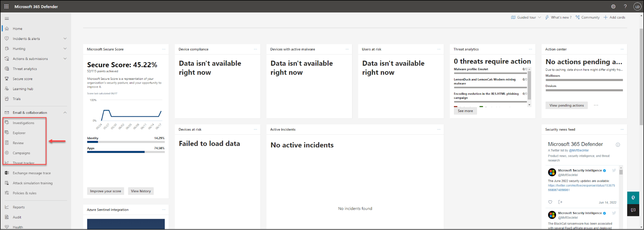Open Azure Sentinel integration card options menu
Screen dimensions: 644x230
pos(164,210)
